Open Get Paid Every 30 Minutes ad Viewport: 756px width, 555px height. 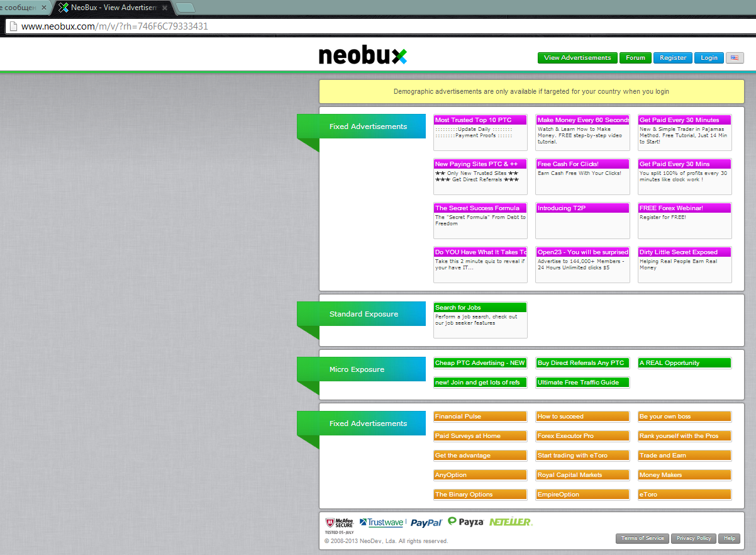click(x=685, y=132)
